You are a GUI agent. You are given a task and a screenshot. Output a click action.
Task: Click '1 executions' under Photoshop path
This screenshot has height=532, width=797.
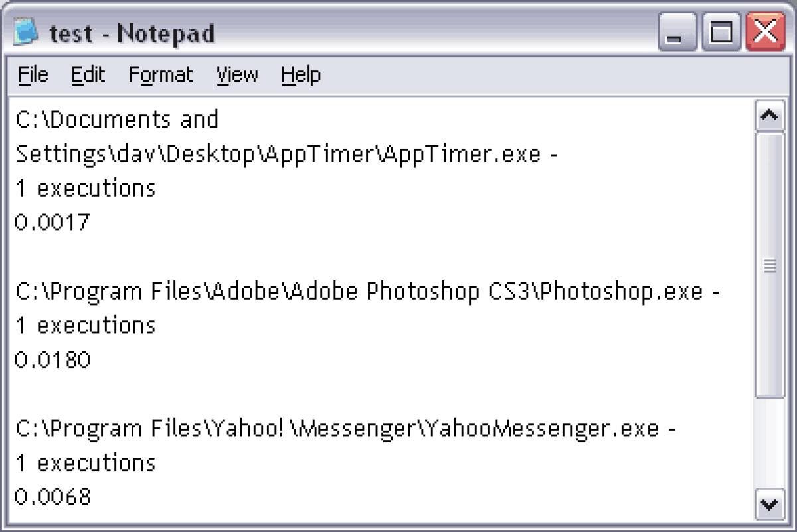click(85, 326)
